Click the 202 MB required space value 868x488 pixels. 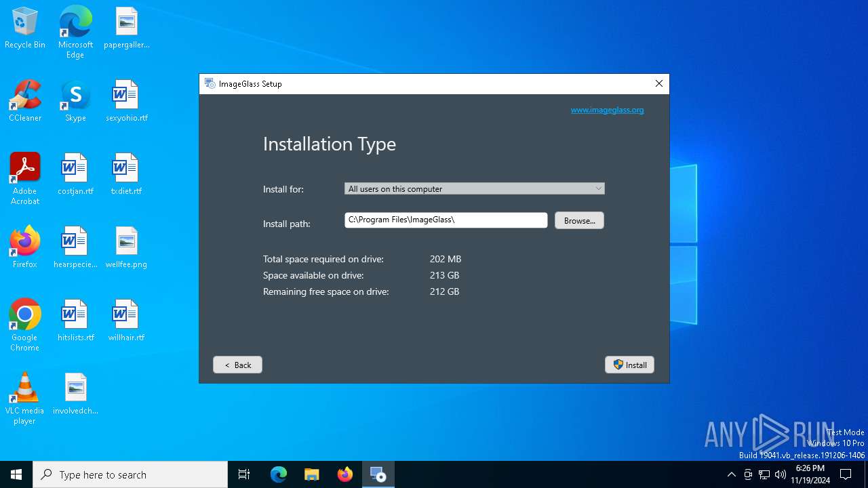click(446, 259)
